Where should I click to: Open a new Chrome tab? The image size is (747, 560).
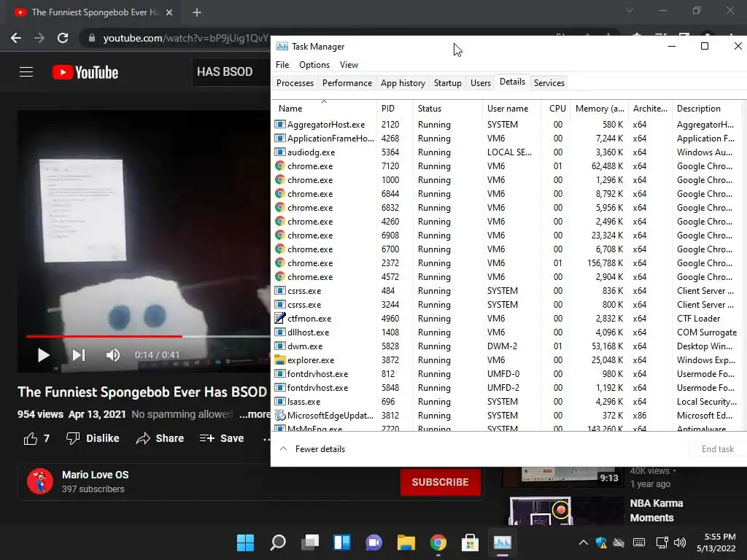coord(197,12)
